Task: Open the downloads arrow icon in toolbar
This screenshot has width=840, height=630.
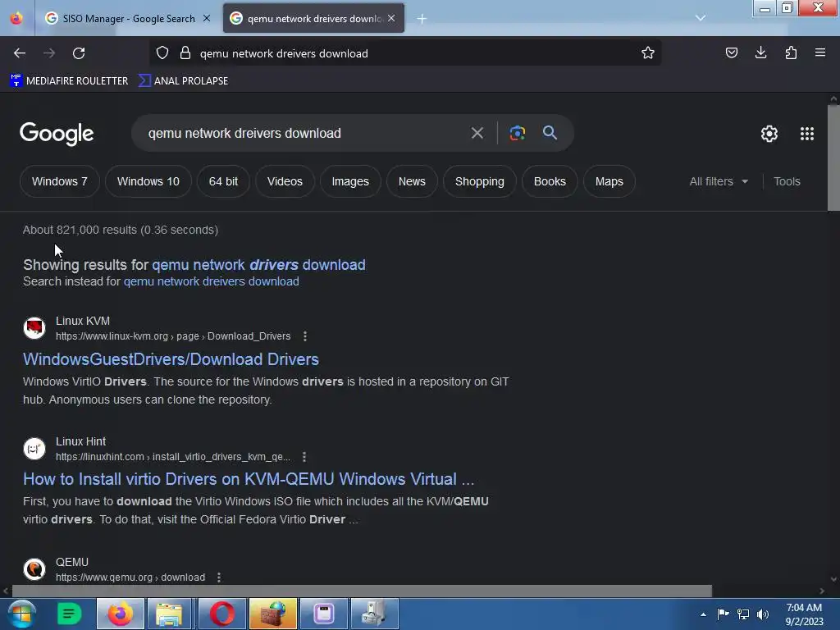Action: (760, 53)
